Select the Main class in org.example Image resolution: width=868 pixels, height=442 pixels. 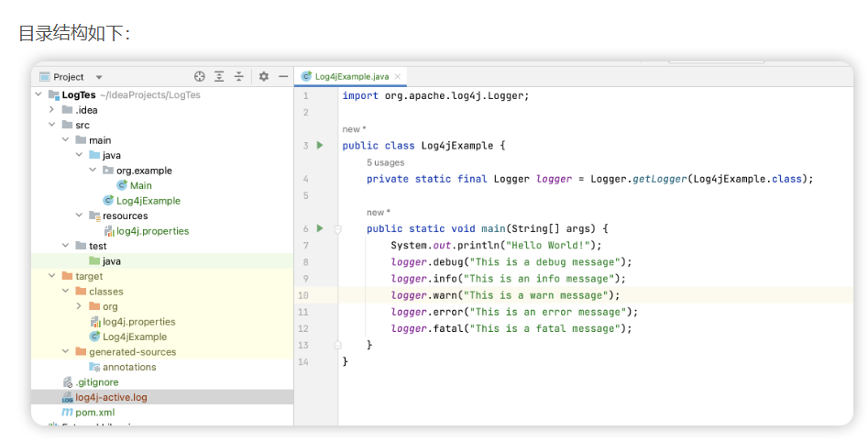[140, 185]
